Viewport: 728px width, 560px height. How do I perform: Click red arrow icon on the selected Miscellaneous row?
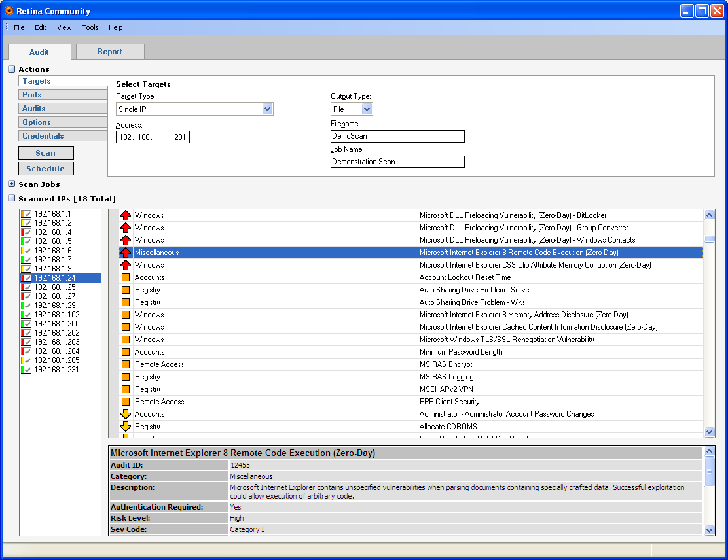tap(125, 253)
